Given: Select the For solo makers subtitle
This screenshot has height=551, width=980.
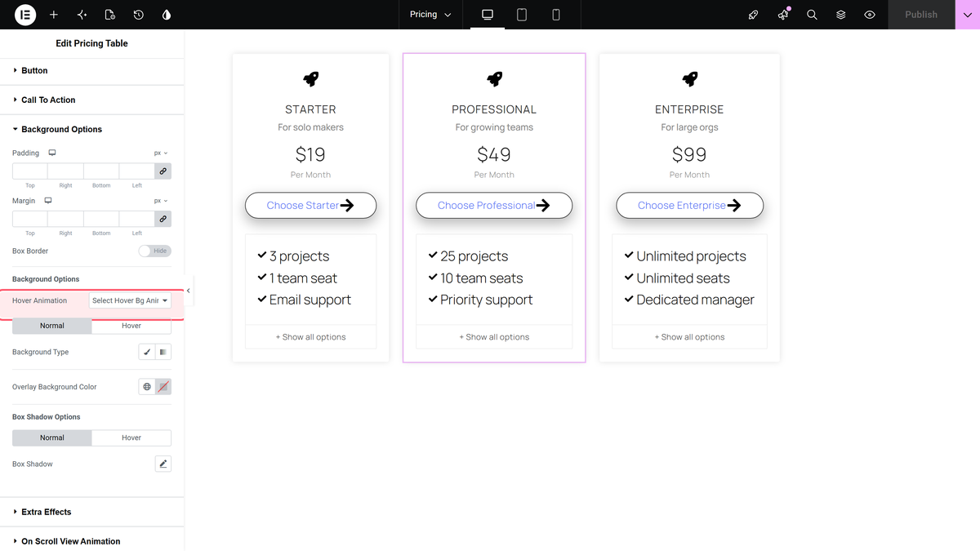Looking at the screenshot, I should 311,127.
